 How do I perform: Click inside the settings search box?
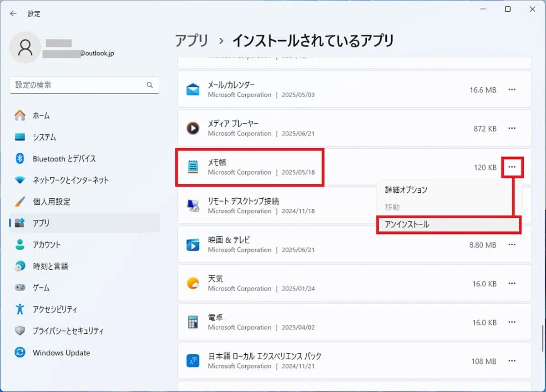[x=84, y=85]
